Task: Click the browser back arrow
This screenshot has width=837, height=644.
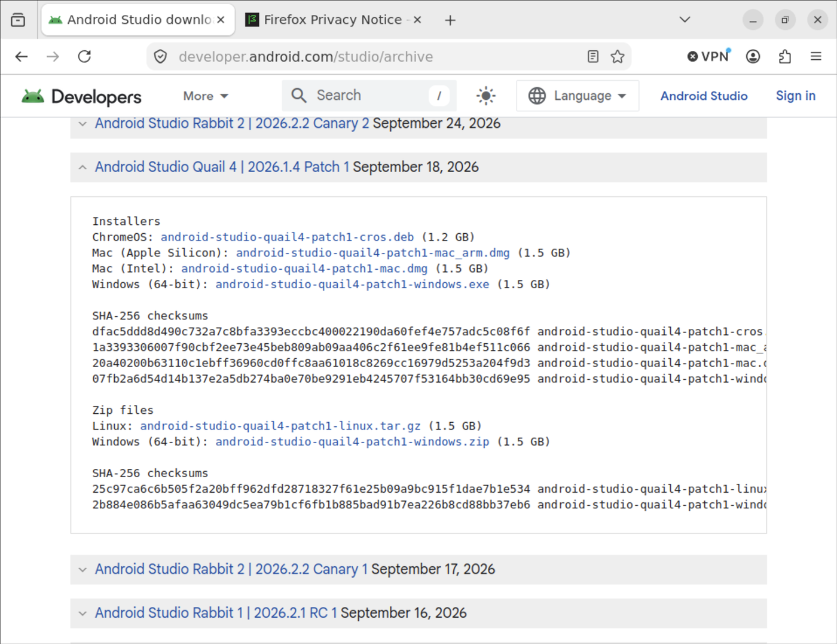Action: (x=22, y=57)
